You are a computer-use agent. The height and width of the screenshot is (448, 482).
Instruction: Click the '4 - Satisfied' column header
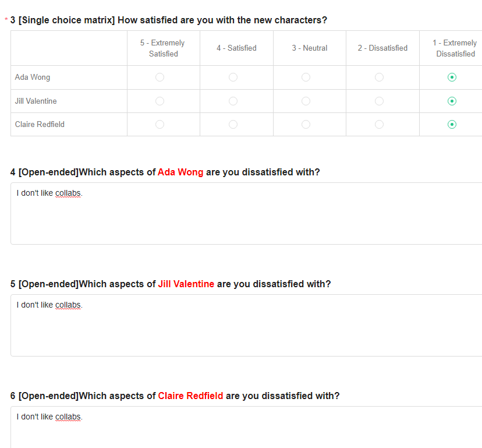[x=236, y=48]
